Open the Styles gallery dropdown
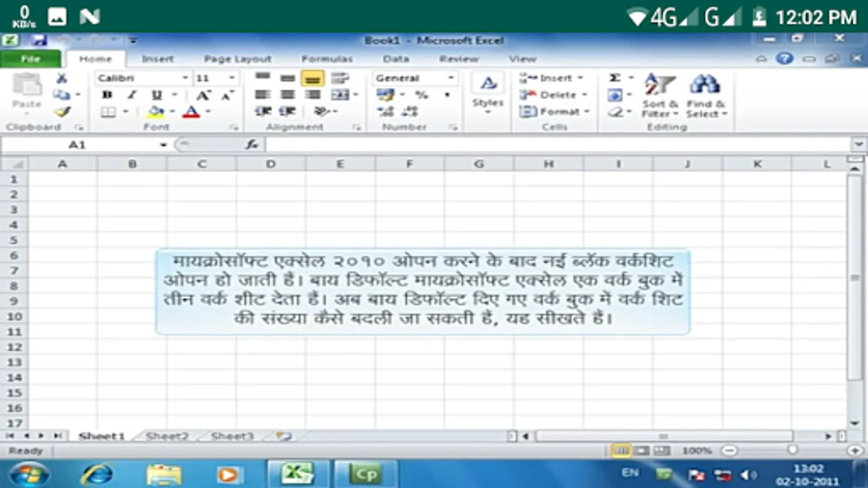The width and height of the screenshot is (868, 488). tap(488, 93)
